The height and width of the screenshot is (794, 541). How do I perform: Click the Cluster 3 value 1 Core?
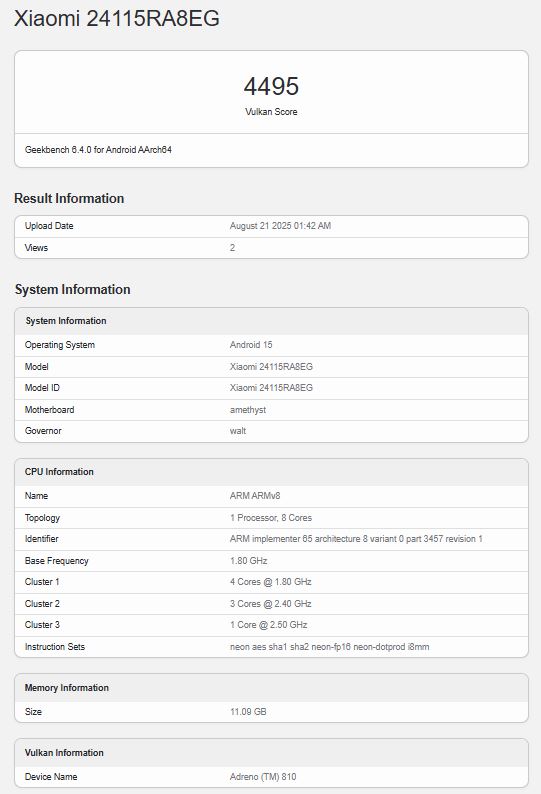[268, 625]
